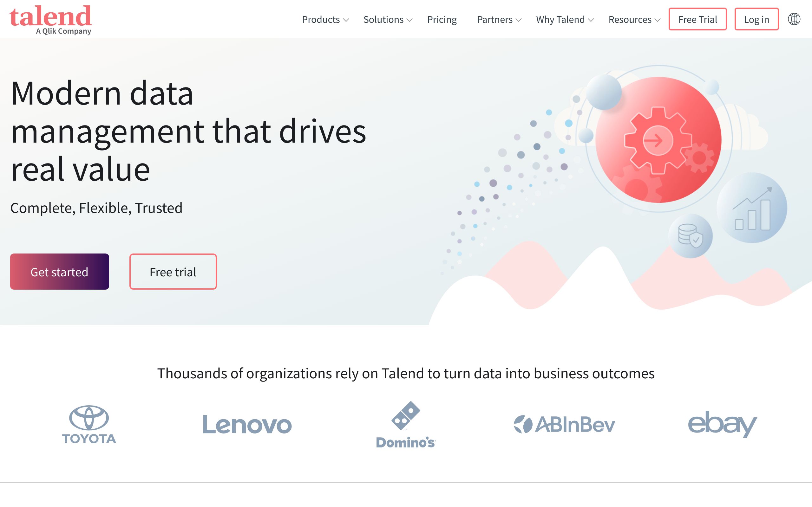812x507 pixels.
Task: Click the ABInBev customer logo
Action: (564, 425)
